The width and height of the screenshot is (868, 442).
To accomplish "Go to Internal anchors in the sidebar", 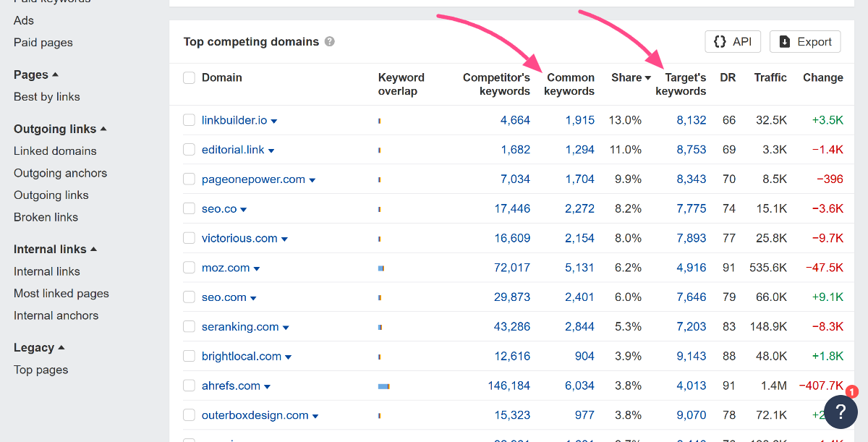I will 56,315.
